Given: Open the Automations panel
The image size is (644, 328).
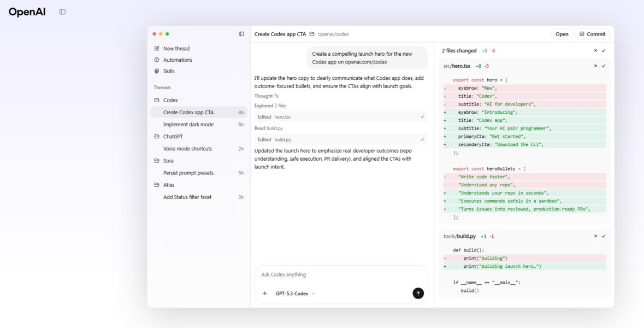Looking at the screenshot, I should [x=175, y=60].
